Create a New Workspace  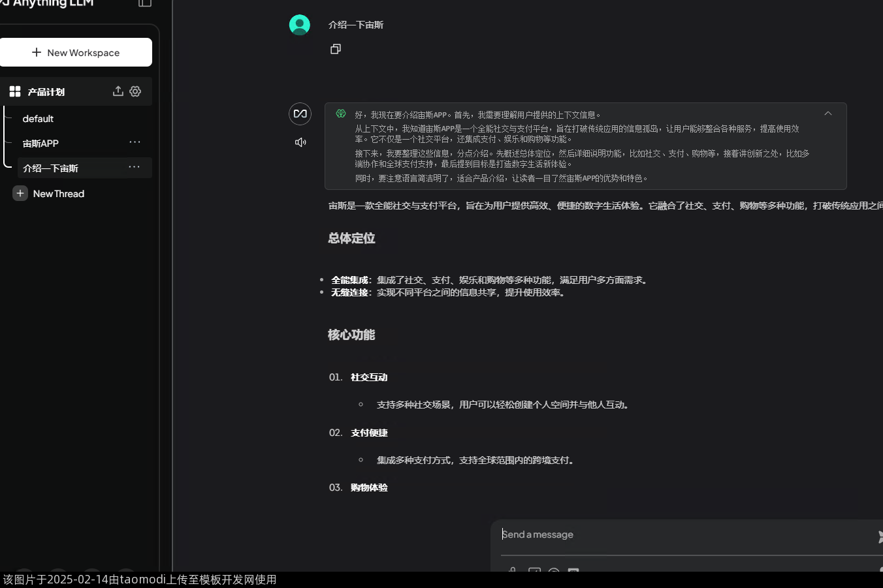pos(76,52)
